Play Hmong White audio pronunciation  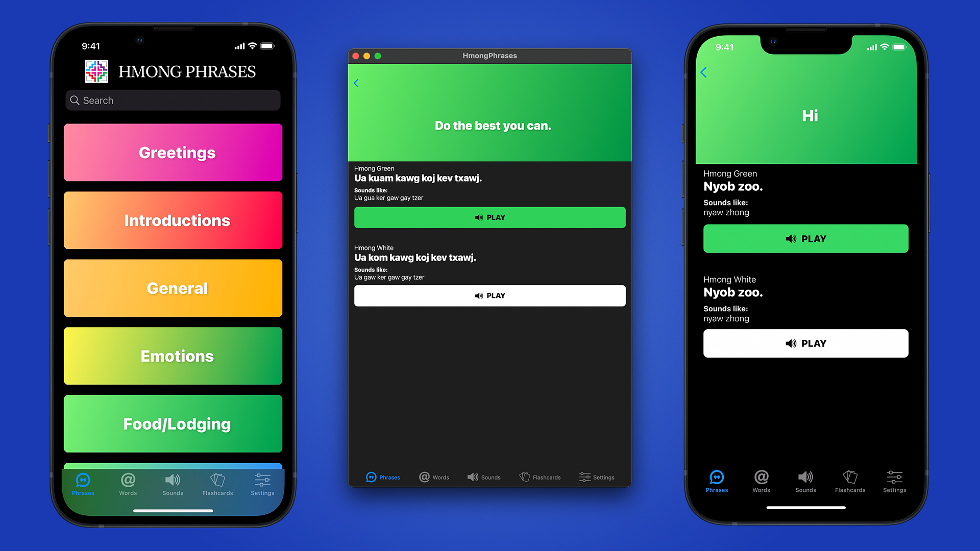[490, 296]
